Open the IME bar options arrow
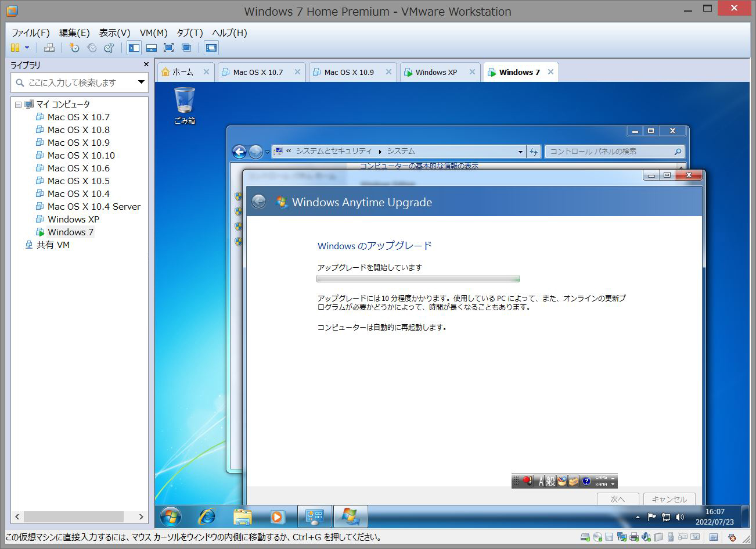This screenshot has width=756, height=549. tap(613, 484)
